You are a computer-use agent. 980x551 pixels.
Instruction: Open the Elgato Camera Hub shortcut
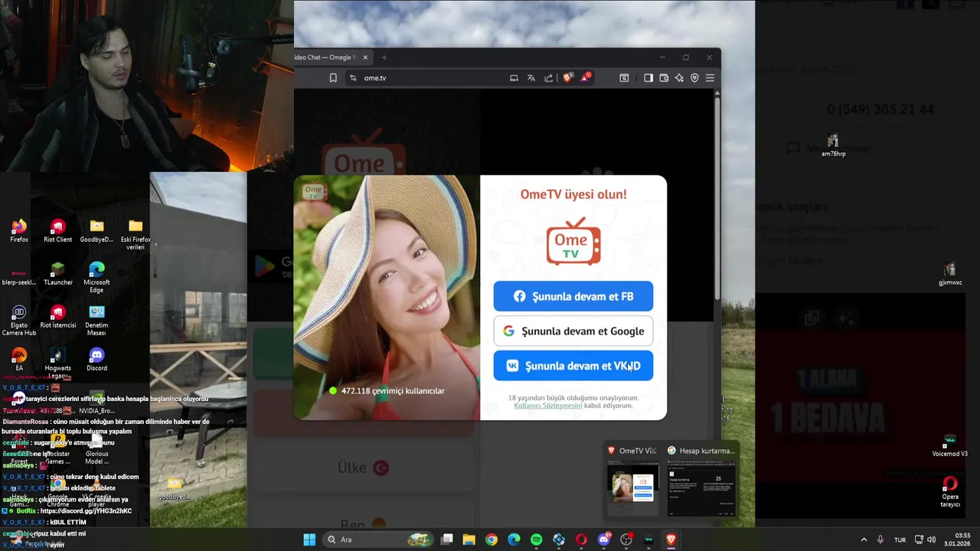click(19, 321)
